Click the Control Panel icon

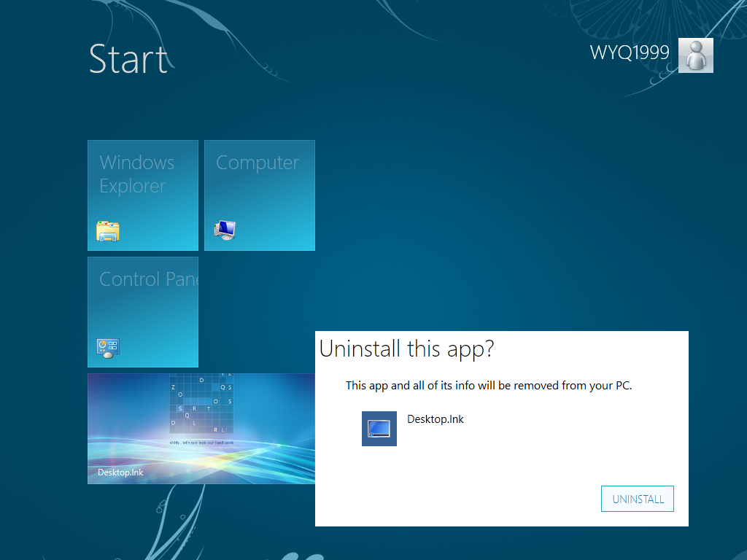(x=108, y=348)
